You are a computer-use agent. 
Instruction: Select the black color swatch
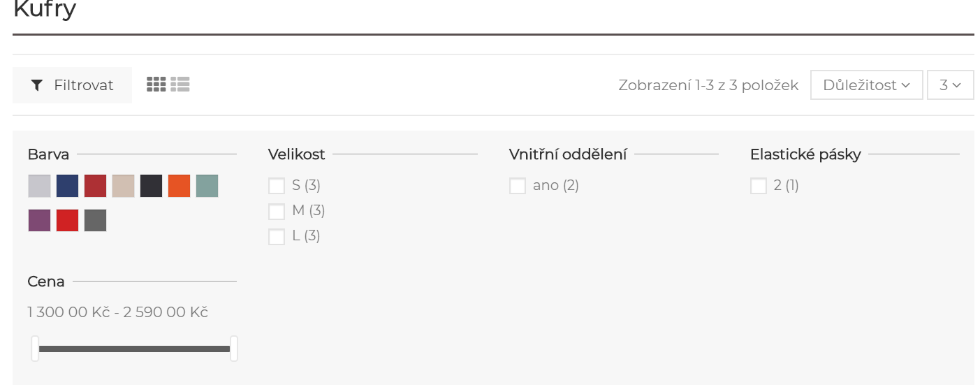[152, 186]
